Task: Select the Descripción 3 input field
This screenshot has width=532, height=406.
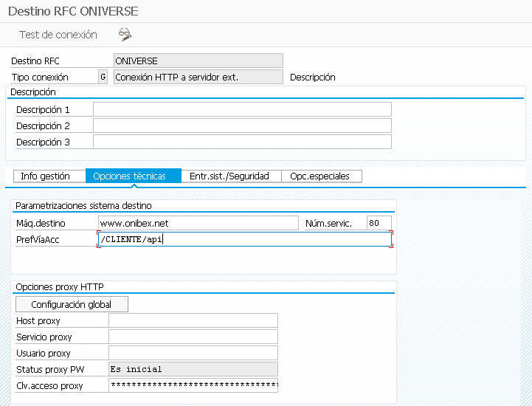Action: coord(242,142)
